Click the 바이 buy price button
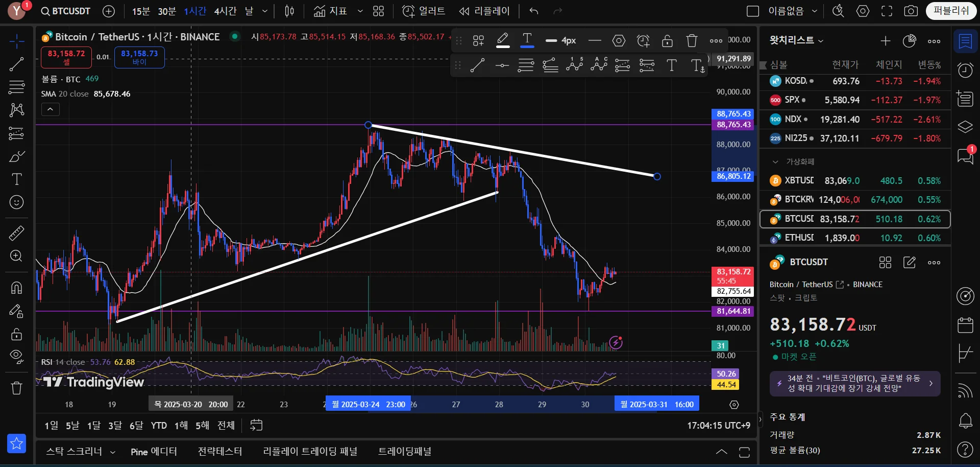Viewport: 980px width, 467px height. point(139,57)
